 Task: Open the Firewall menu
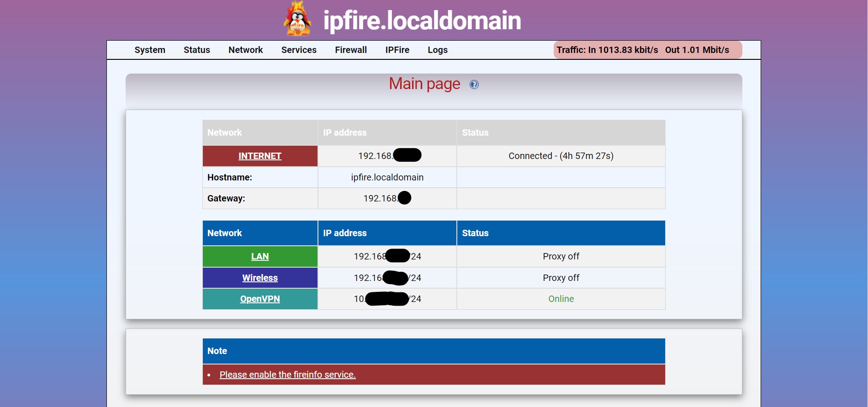tap(351, 50)
